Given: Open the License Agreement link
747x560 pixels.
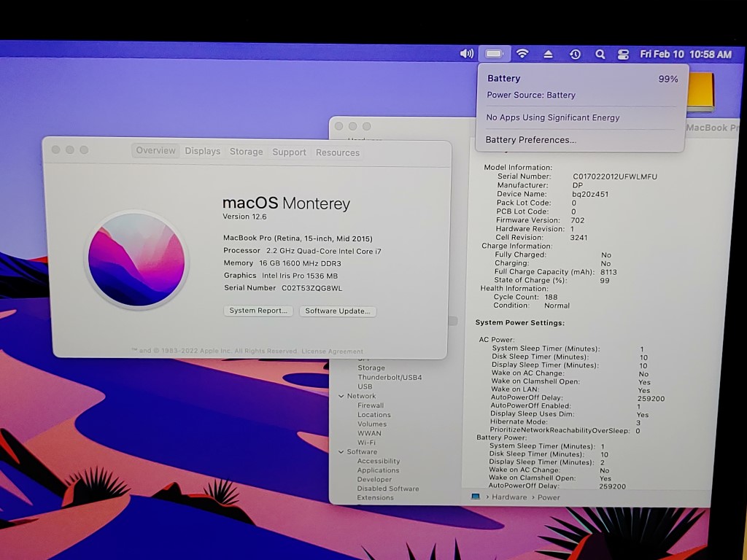Looking at the screenshot, I should tap(332, 351).
